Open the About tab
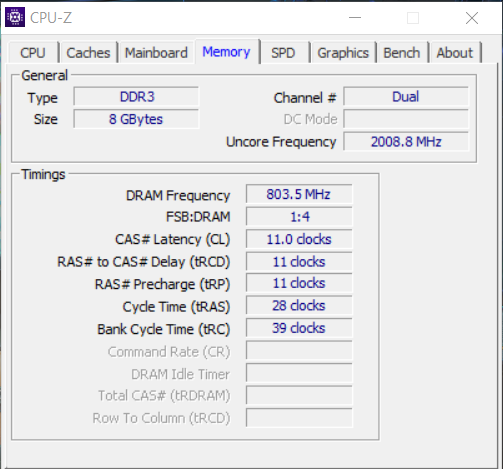 click(x=455, y=53)
